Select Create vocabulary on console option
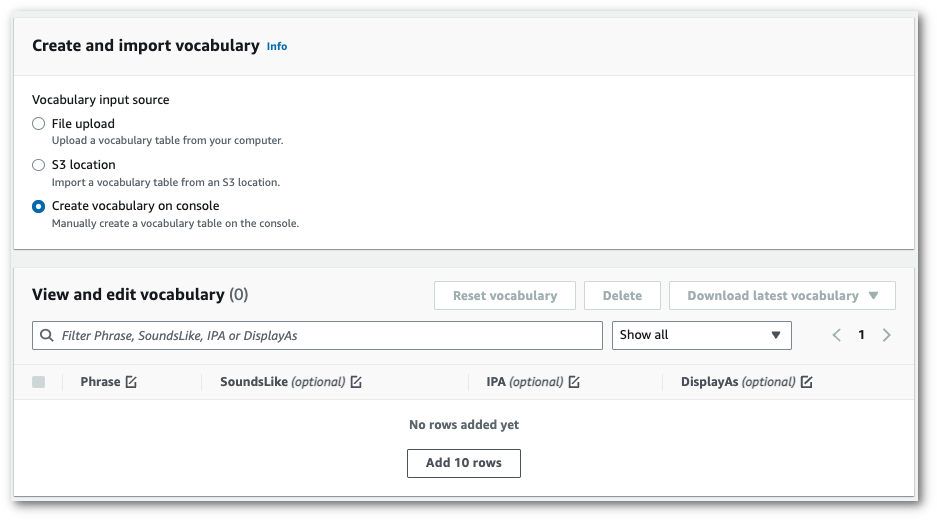The width and height of the screenshot is (937, 520). click(39, 206)
